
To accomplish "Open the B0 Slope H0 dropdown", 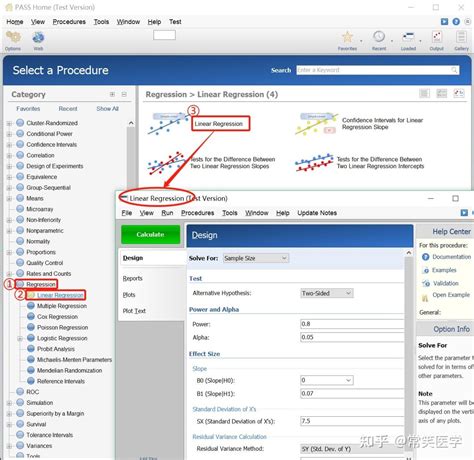I will click(x=327, y=380).
